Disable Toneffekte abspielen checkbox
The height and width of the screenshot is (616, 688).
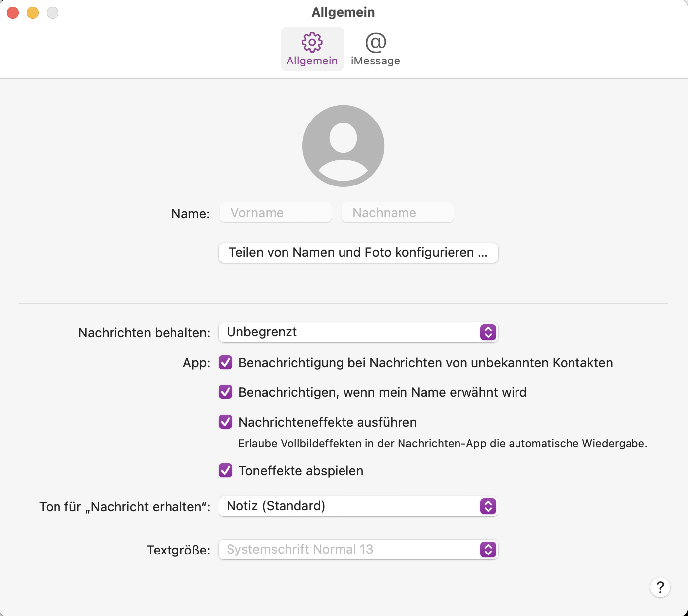point(226,470)
